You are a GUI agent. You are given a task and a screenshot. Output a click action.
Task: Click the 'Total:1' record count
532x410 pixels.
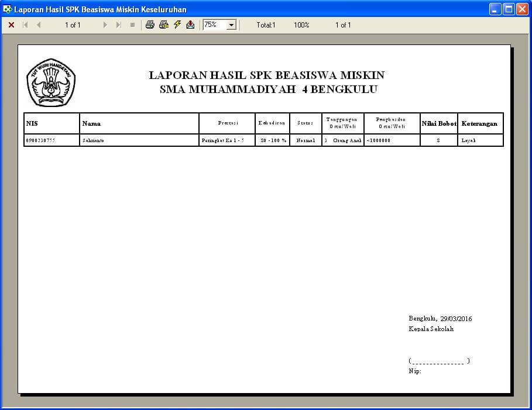pos(266,25)
